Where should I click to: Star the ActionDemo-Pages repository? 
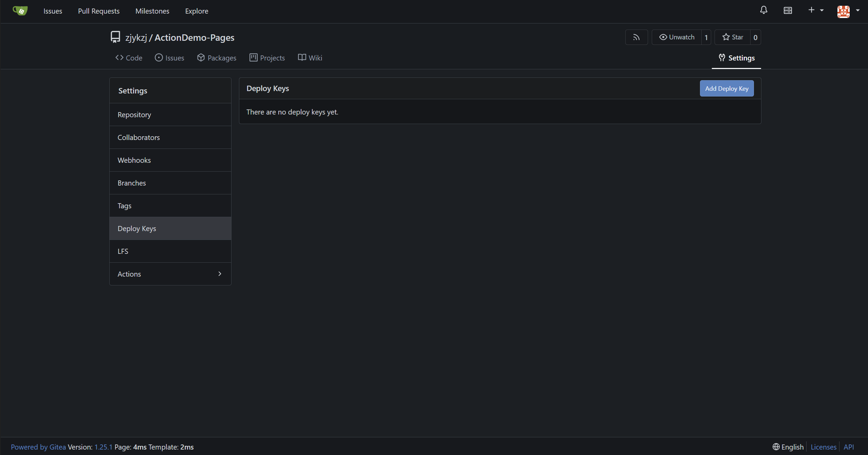[733, 37]
